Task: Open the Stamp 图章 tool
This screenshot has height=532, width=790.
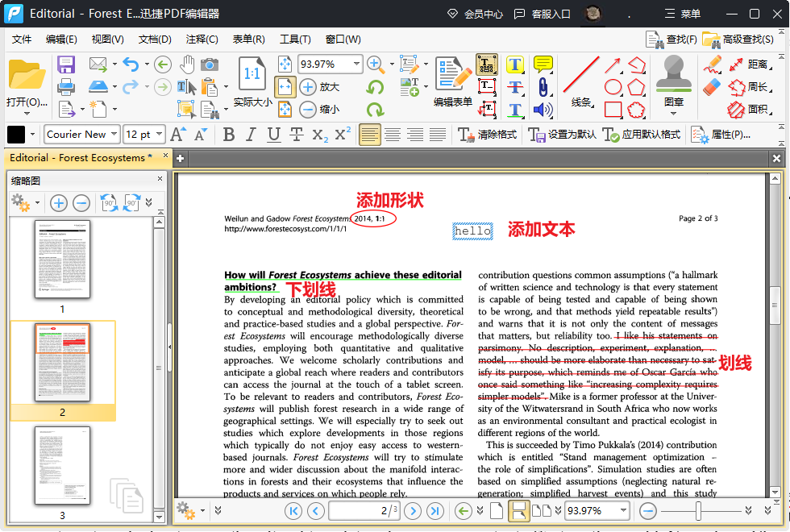Action: click(673, 81)
